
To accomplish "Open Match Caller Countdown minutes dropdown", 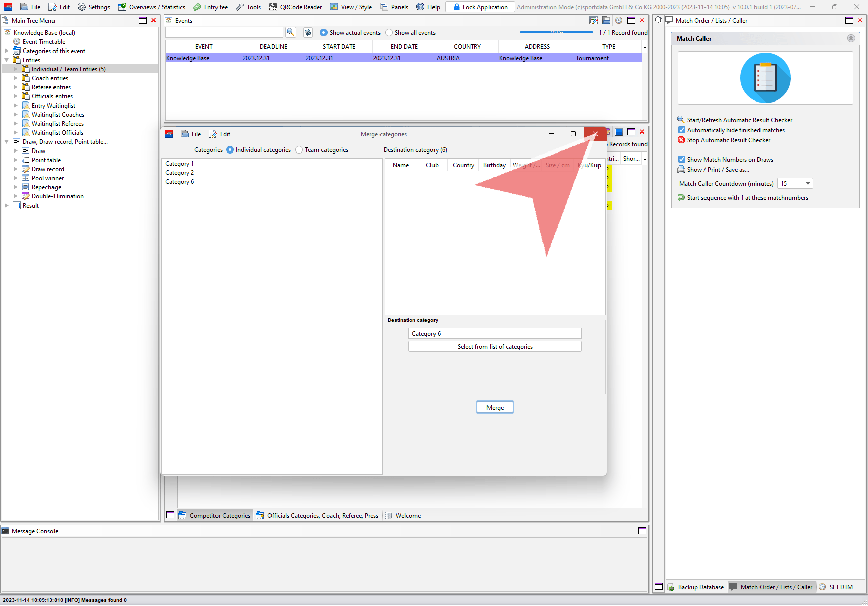I will pyautogui.click(x=808, y=184).
